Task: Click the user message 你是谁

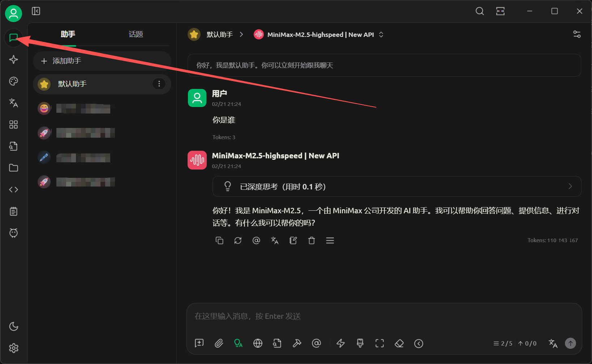Action: (224, 120)
